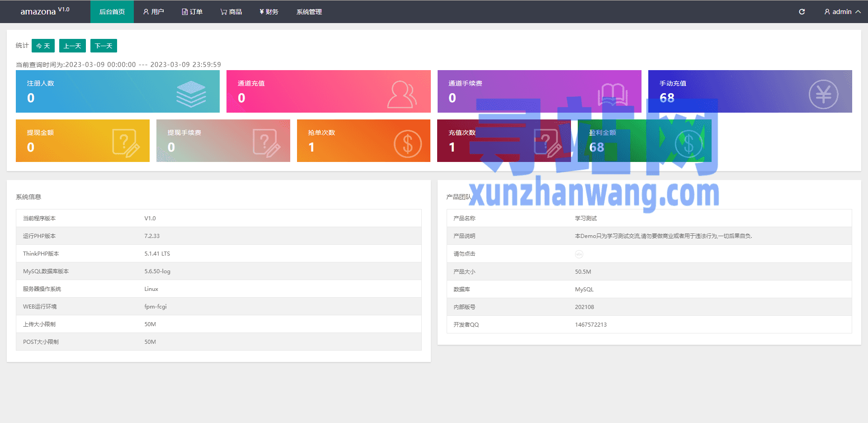The width and height of the screenshot is (868, 423).
Task: Click the yen circle icon in 手动充值 card
Action: point(823,94)
